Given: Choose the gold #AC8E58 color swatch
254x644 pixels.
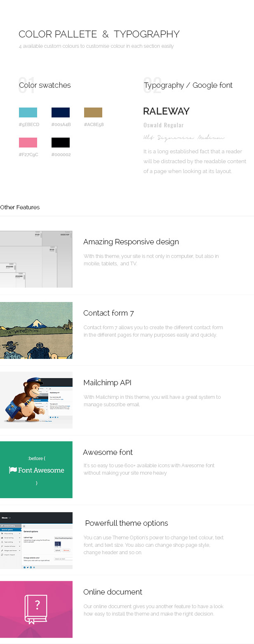Looking at the screenshot, I should (x=93, y=112).
